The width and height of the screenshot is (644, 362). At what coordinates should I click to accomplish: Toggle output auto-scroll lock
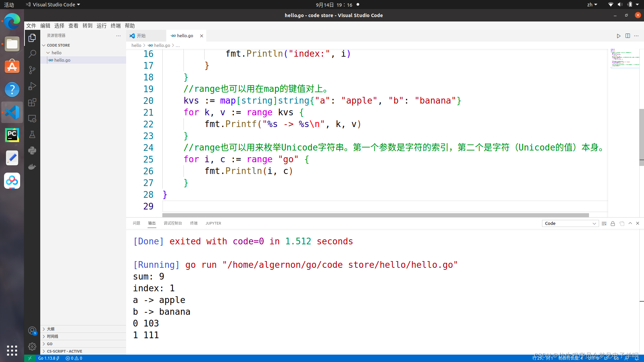(x=613, y=224)
